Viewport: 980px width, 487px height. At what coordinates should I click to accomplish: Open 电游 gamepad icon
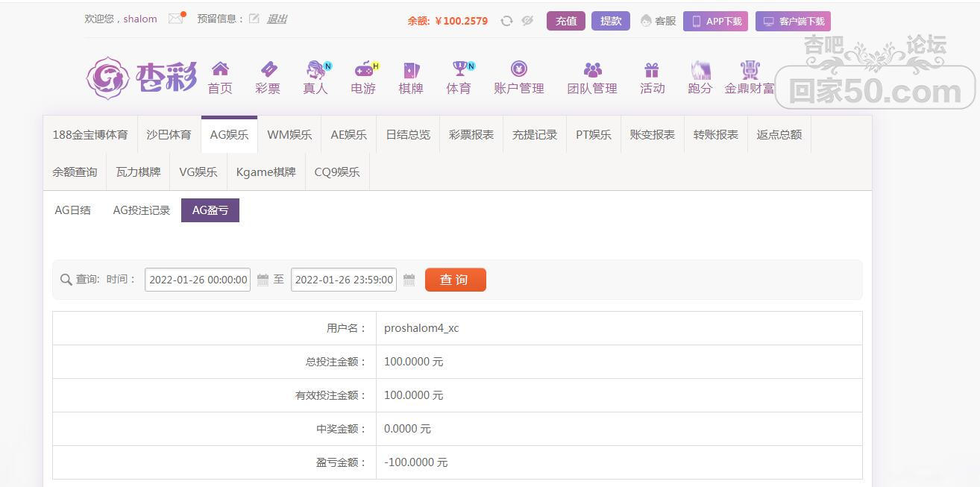365,69
